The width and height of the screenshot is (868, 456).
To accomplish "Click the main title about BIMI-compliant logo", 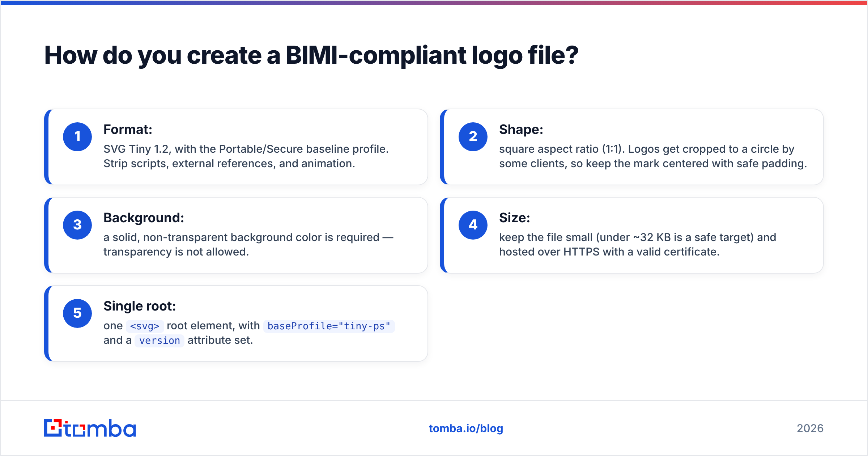I will click(311, 56).
